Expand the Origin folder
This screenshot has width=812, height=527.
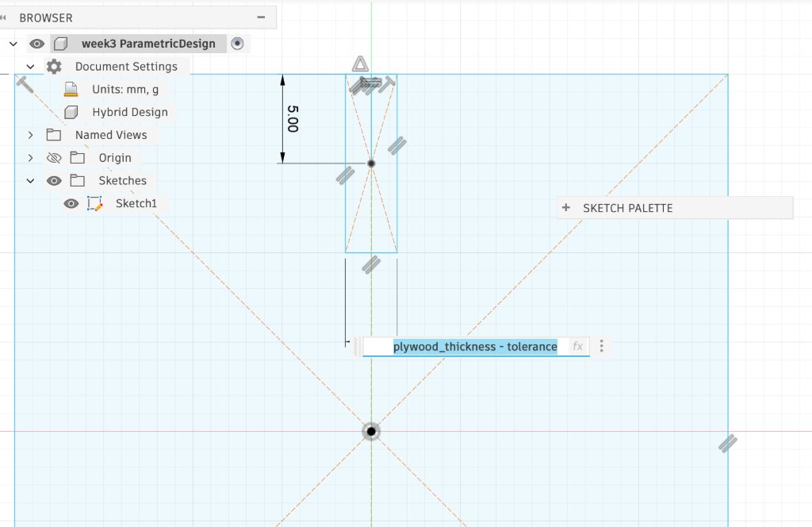click(x=31, y=157)
